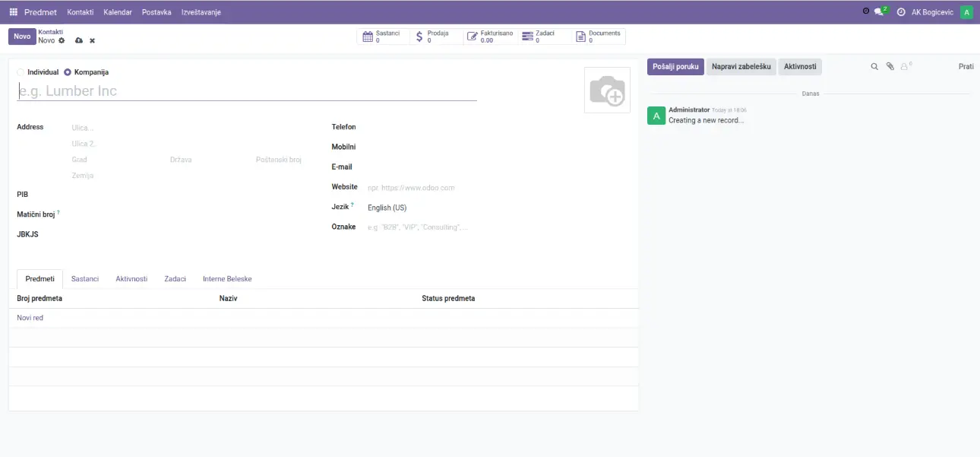Viewport: 980px width, 457px height.
Task: Click the search magnifier in the chatter
Action: [x=874, y=67]
